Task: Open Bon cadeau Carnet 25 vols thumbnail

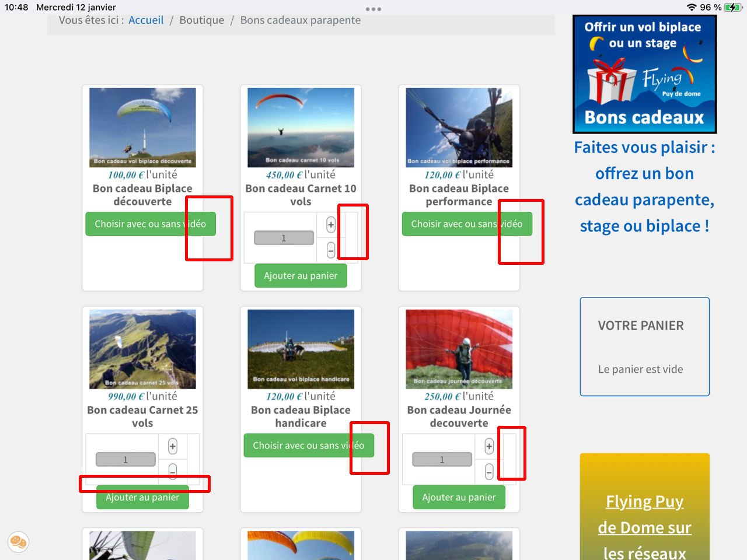Action: [x=142, y=349]
